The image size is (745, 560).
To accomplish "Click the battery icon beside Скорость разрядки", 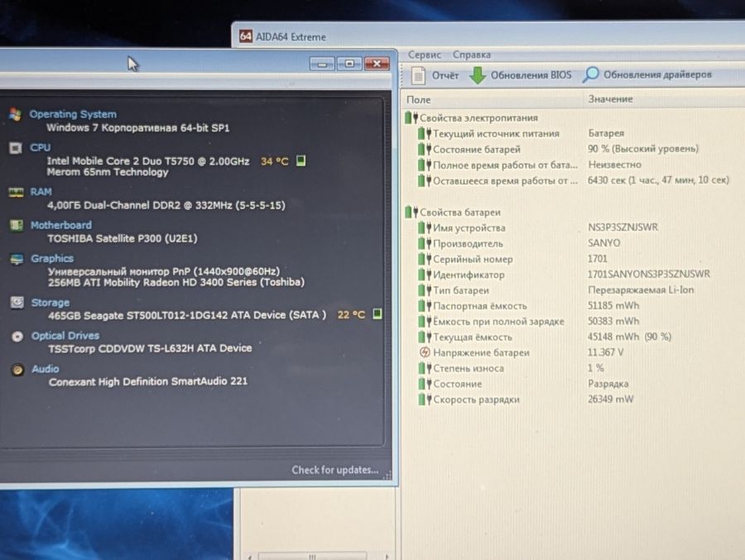I will click(425, 400).
